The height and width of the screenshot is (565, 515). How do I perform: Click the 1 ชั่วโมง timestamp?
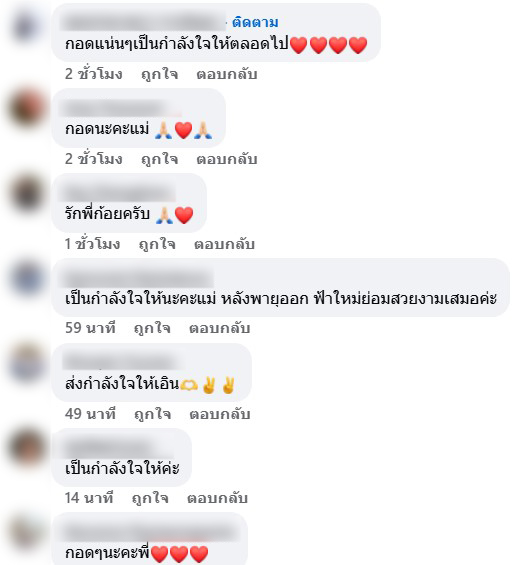click(92, 244)
